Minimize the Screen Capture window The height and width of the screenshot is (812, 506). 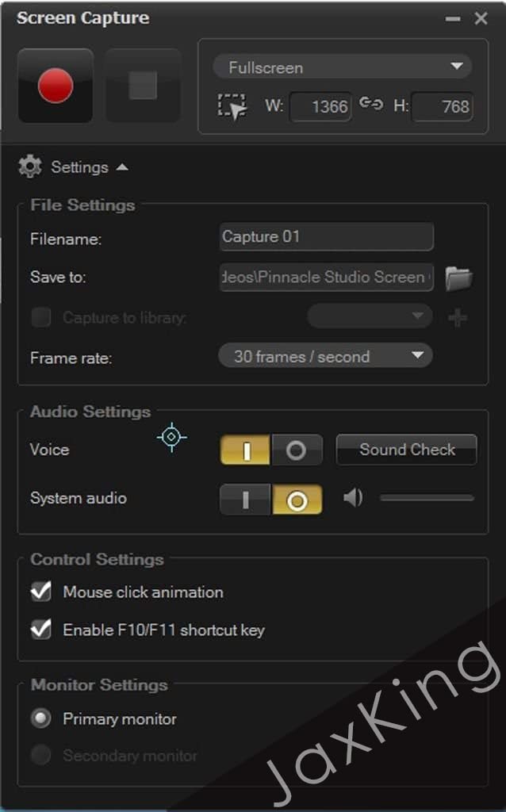[453, 19]
